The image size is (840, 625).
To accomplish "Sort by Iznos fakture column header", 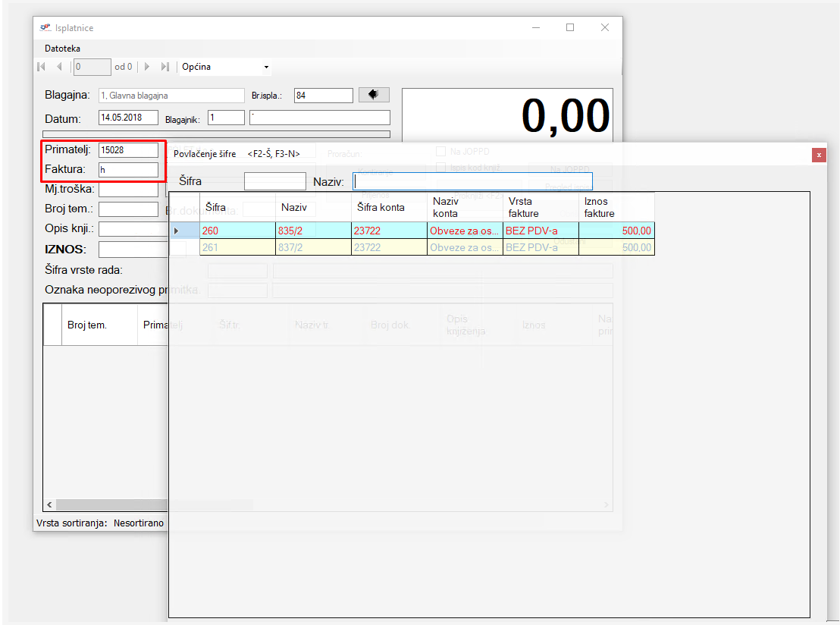I will click(616, 207).
